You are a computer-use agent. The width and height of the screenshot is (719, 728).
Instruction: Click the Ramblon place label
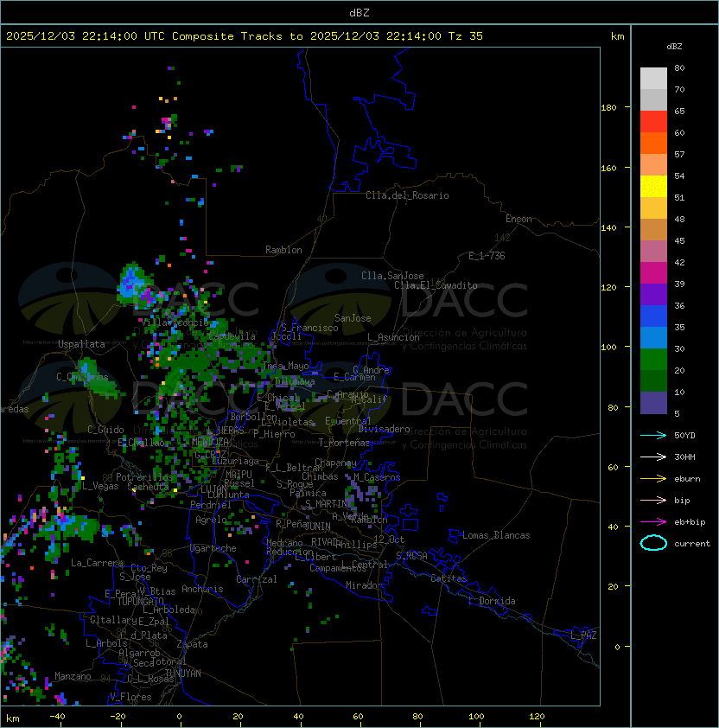[283, 250]
